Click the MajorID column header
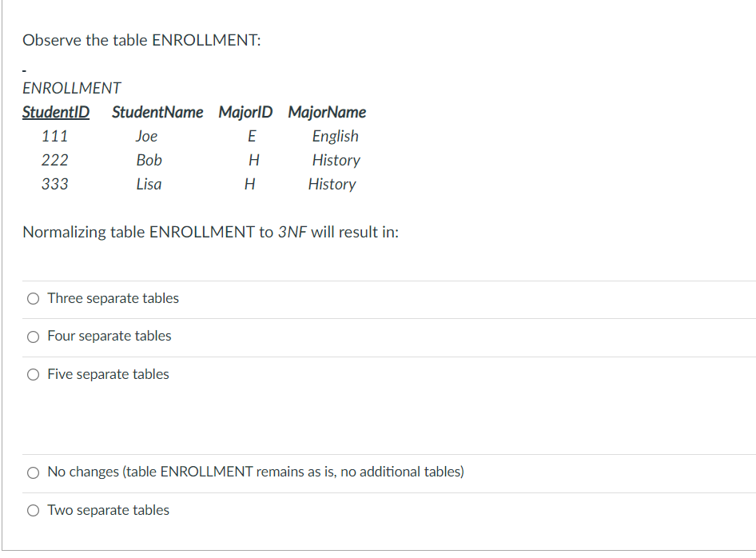This screenshot has width=756, height=558. (x=245, y=112)
